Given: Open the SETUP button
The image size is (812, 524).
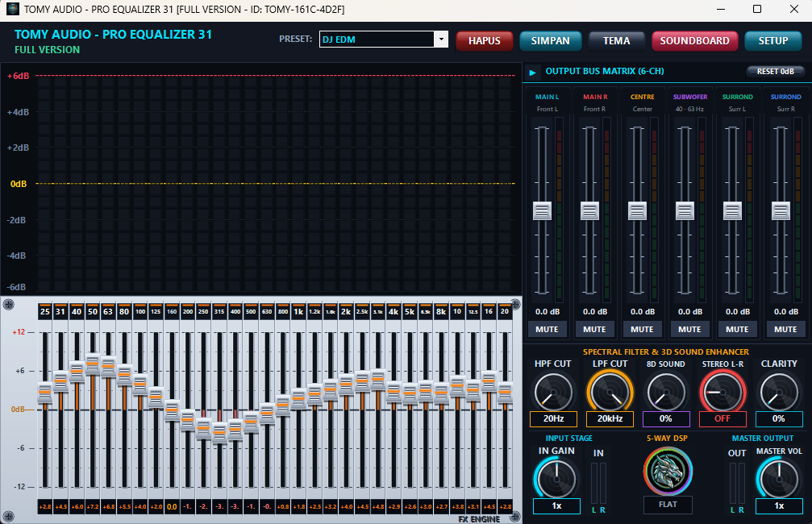Looking at the screenshot, I should 773,41.
